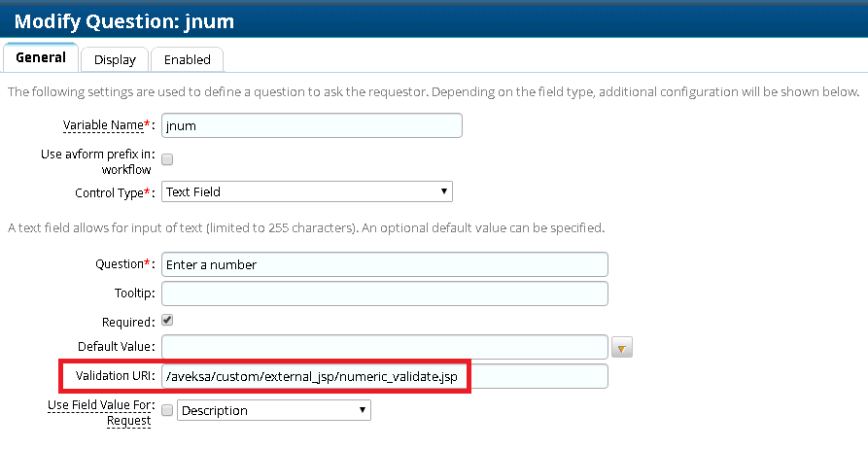Click the Default Value input box
The image size is (868, 449).
(385, 347)
